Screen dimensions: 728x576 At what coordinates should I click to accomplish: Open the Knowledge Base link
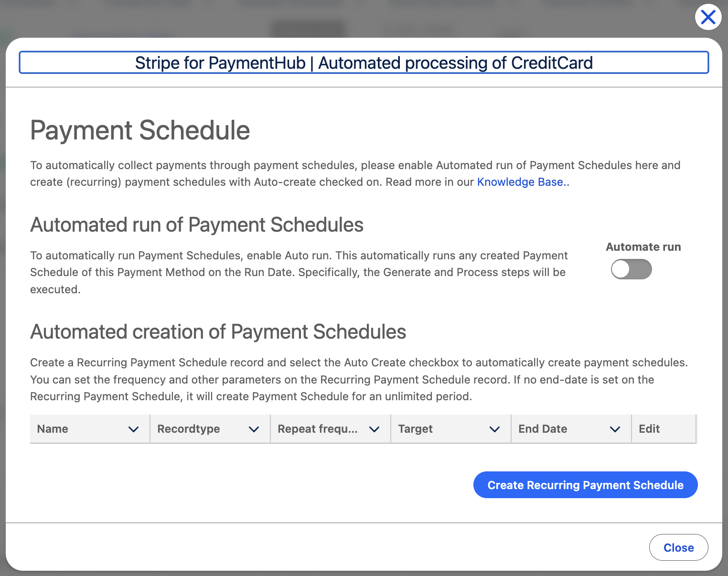[x=520, y=182]
